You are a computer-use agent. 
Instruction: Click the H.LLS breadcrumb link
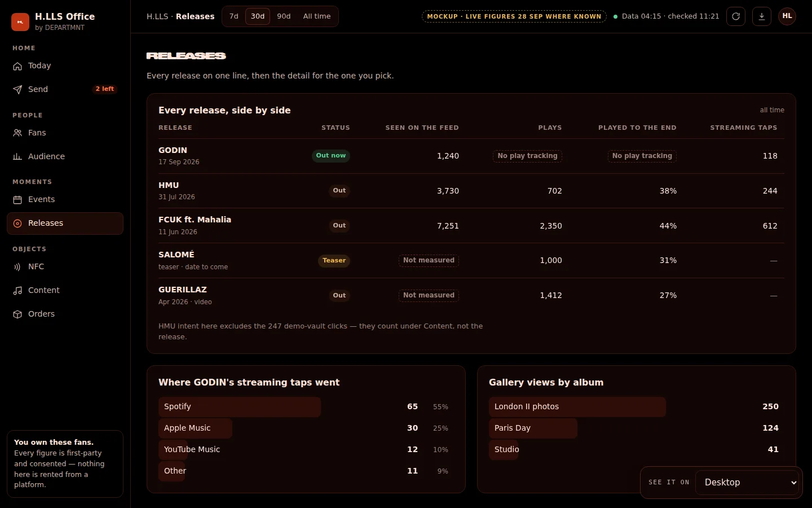pyautogui.click(x=157, y=16)
